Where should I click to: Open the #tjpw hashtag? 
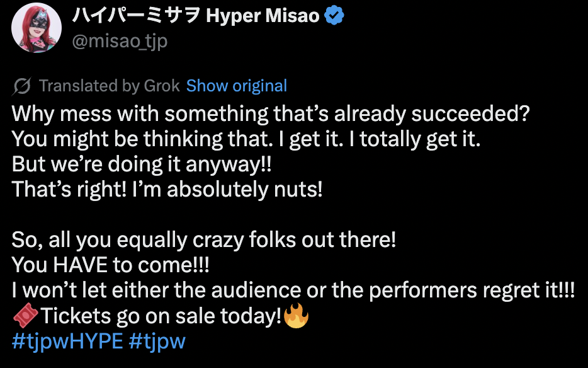point(157,341)
